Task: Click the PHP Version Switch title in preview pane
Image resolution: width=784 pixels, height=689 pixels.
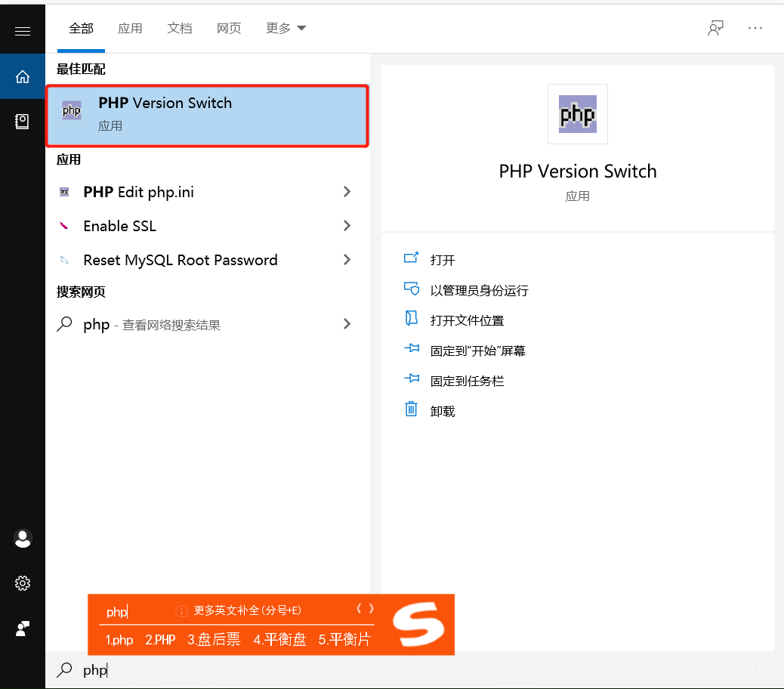Action: [578, 171]
